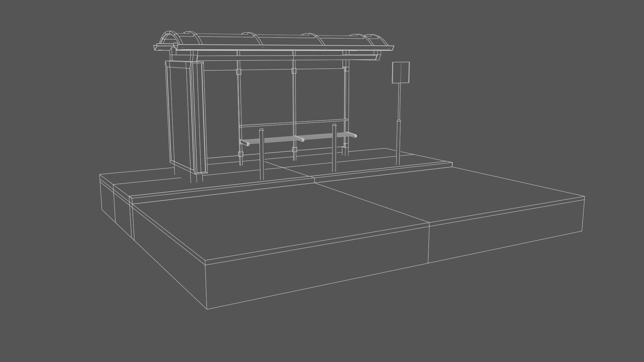Click the left bollard post
The width and height of the screenshot is (644, 362).
coord(261,154)
